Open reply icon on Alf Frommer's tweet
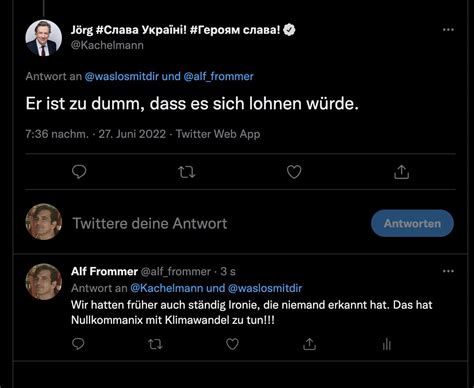 (78, 344)
